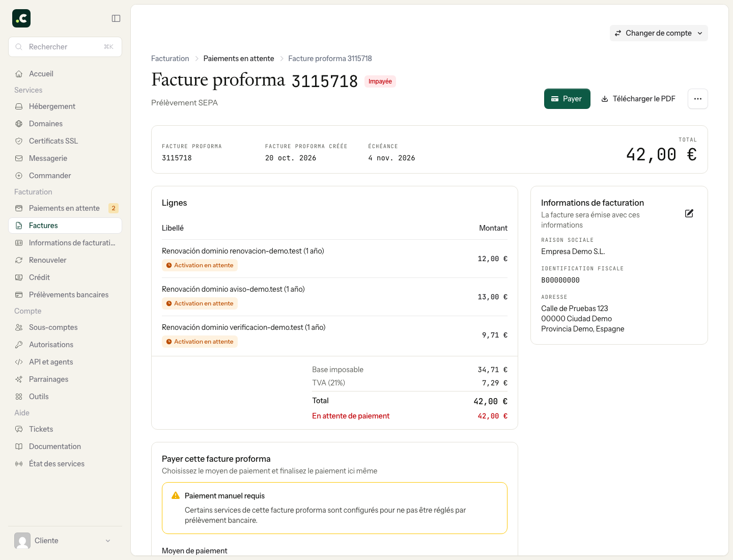Image resolution: width=733 pixels, height=560 pixels.
Task: Open the Changer de compte dropdown
Action: tap(659, 33)
